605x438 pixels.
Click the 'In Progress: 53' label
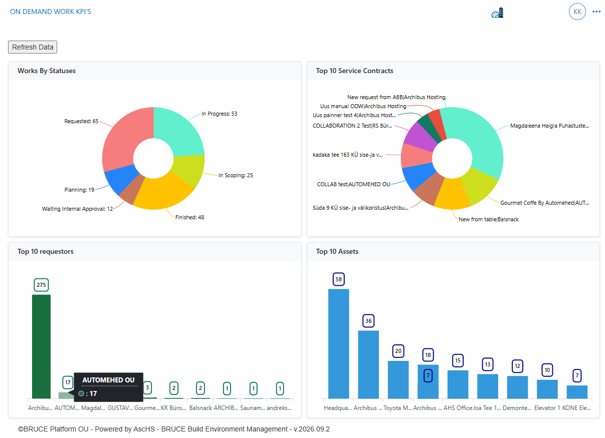coord(220,113)
